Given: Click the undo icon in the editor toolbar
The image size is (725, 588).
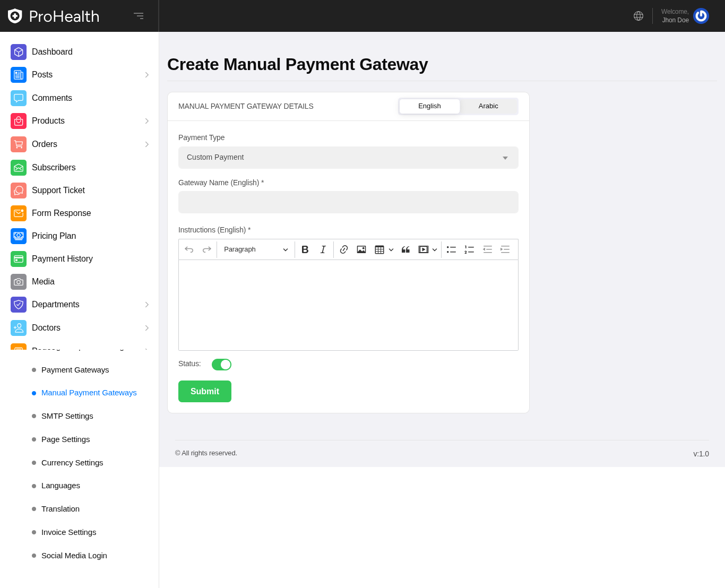Looking at the screenshot, I should tap(189, 249).
